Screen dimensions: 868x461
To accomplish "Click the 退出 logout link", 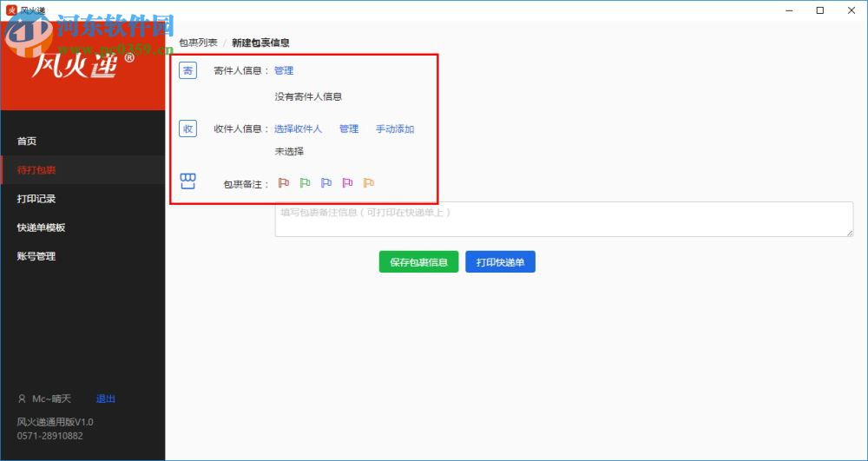I will click(x=106, y=399).
